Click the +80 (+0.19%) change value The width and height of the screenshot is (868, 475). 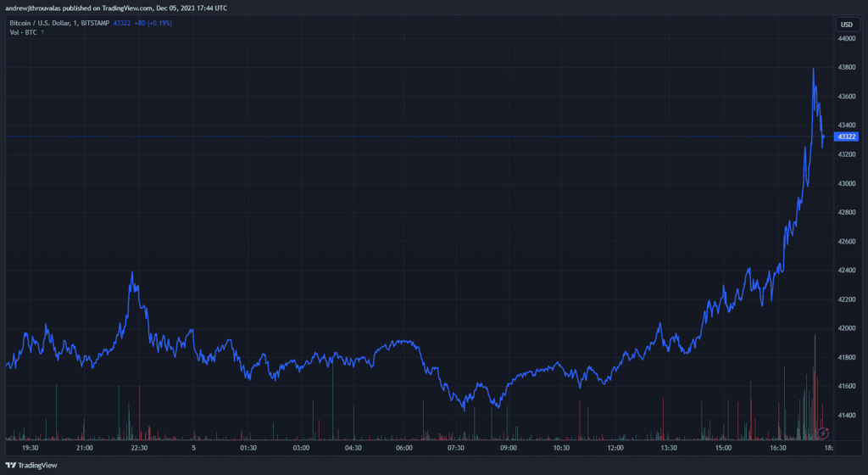click(x=153, y=23)
